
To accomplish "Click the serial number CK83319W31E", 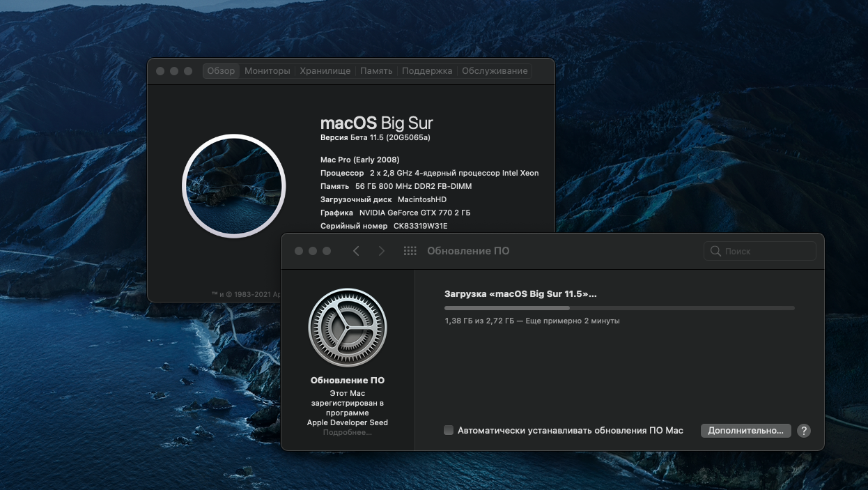I will (x=421, y=226).
